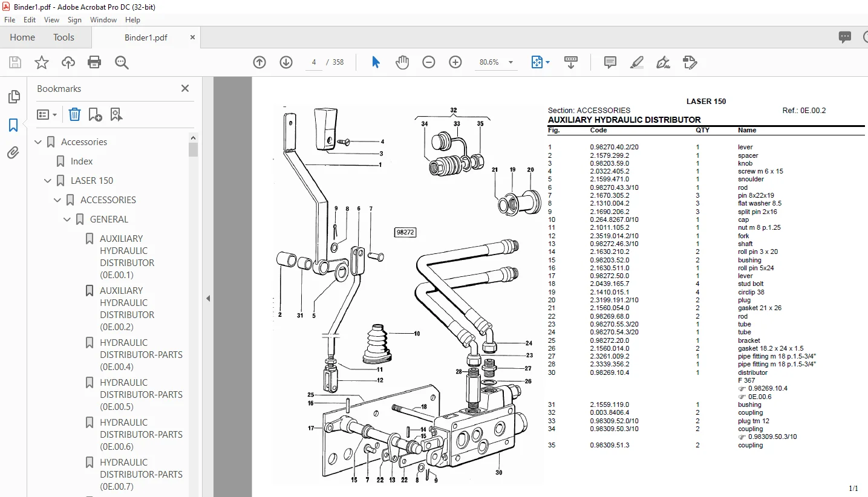Show page thumbnails panel
This screenshot has height=497, width=868.
tap(13, 97)
